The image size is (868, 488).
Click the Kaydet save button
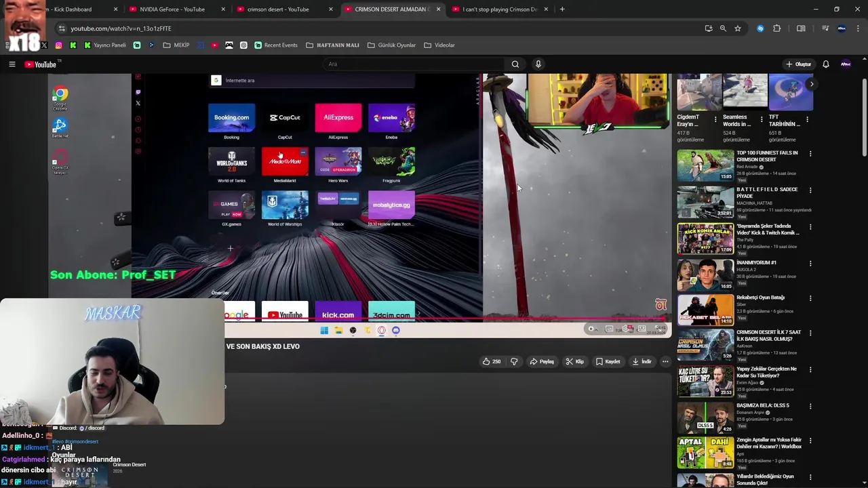point(608,362)
